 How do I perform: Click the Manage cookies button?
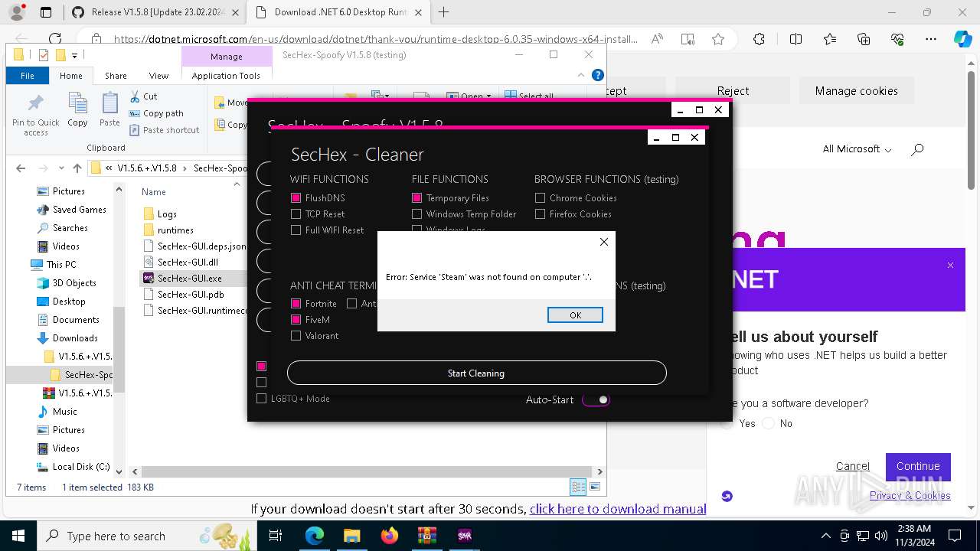click(857, 90)
